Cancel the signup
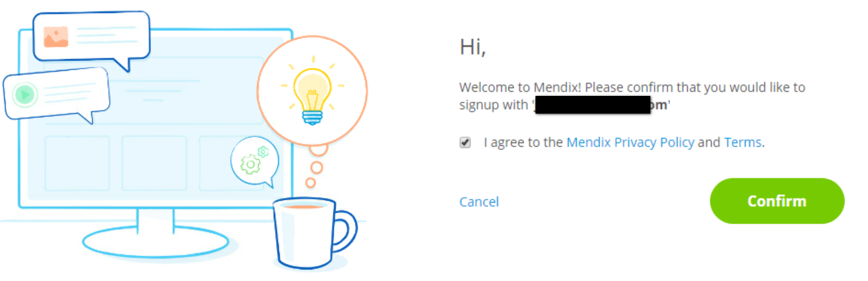 [x=479, y=202]
